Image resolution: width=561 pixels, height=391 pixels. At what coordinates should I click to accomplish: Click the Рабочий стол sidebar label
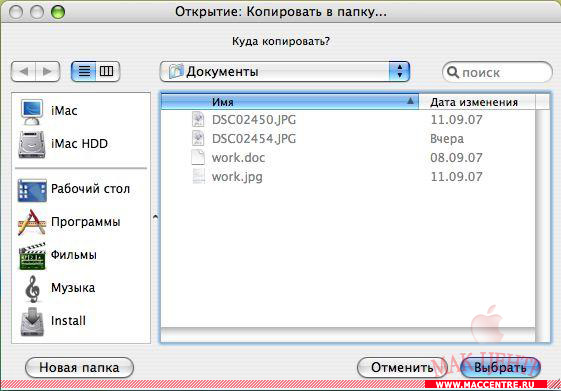tap(90, 189)
